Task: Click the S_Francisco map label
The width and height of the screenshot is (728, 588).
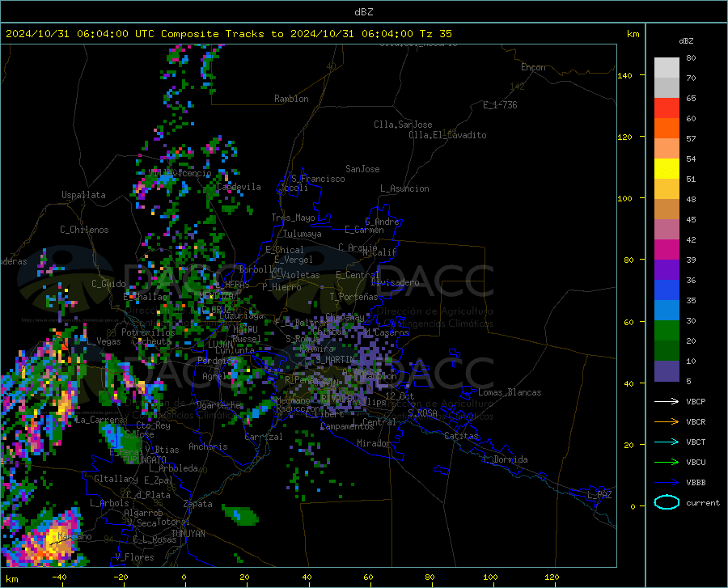Action: 318,179
